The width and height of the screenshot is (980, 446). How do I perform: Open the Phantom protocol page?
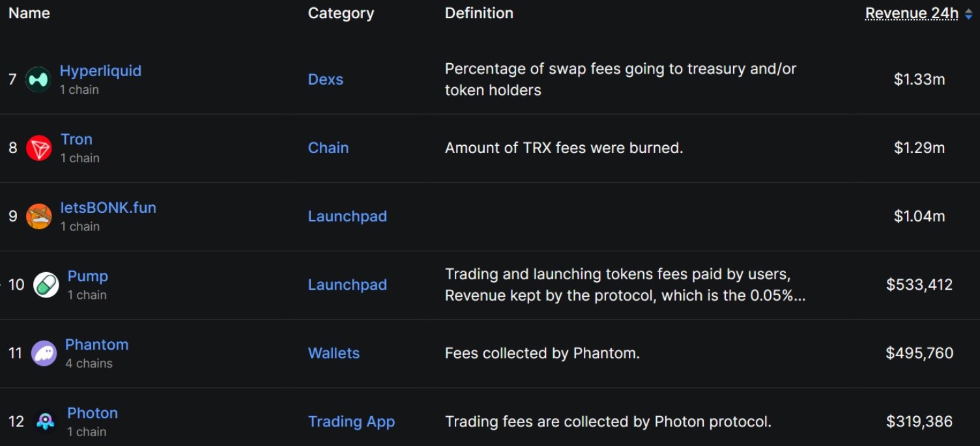click(96, 344)
